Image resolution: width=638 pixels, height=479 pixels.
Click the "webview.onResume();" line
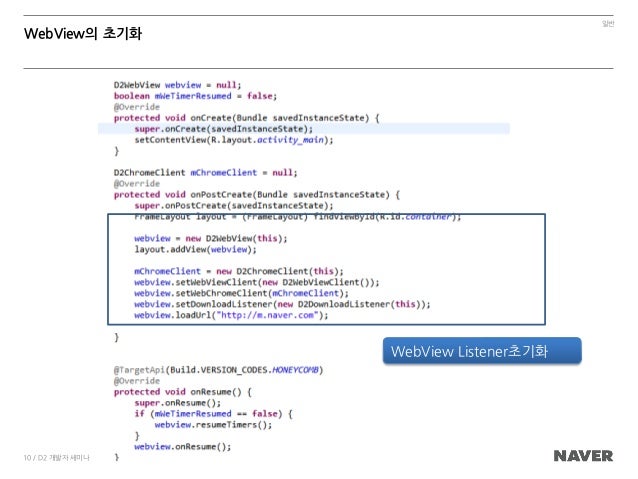[183, 447]
